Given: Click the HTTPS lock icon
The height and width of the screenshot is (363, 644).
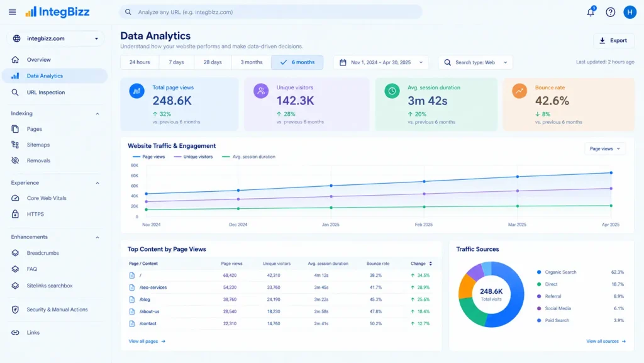Looking at the screenshot, I should click(x=15, y=214).
